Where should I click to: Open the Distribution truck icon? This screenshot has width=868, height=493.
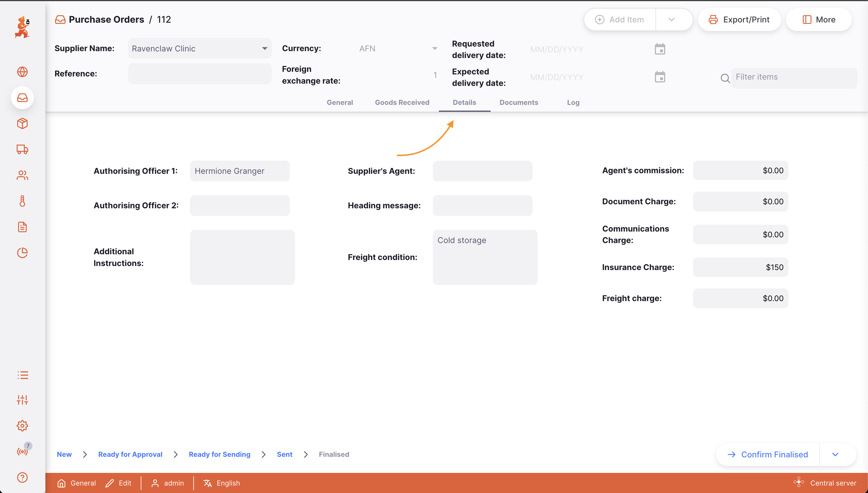click(x=22, y=149)
